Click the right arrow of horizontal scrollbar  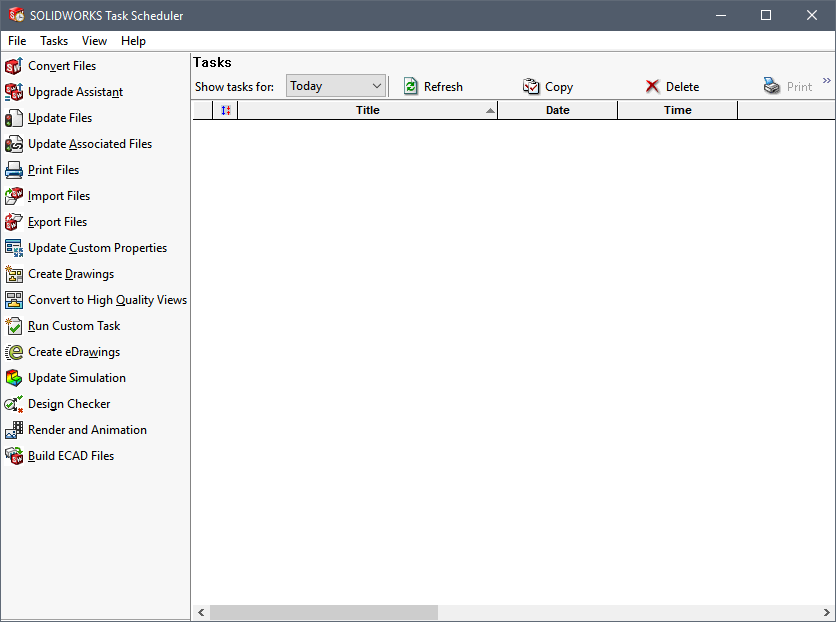pos(827,612)
